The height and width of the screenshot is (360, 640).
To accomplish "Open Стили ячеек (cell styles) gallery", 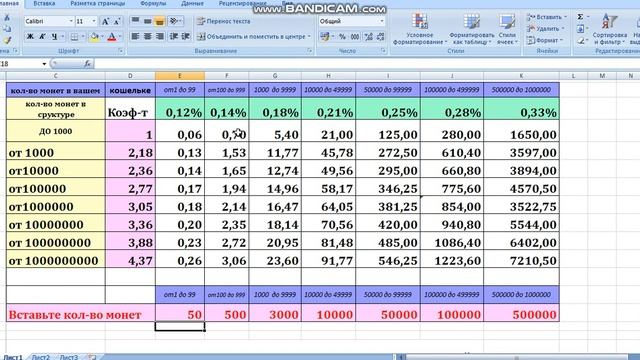I will (x=507, y=29).
